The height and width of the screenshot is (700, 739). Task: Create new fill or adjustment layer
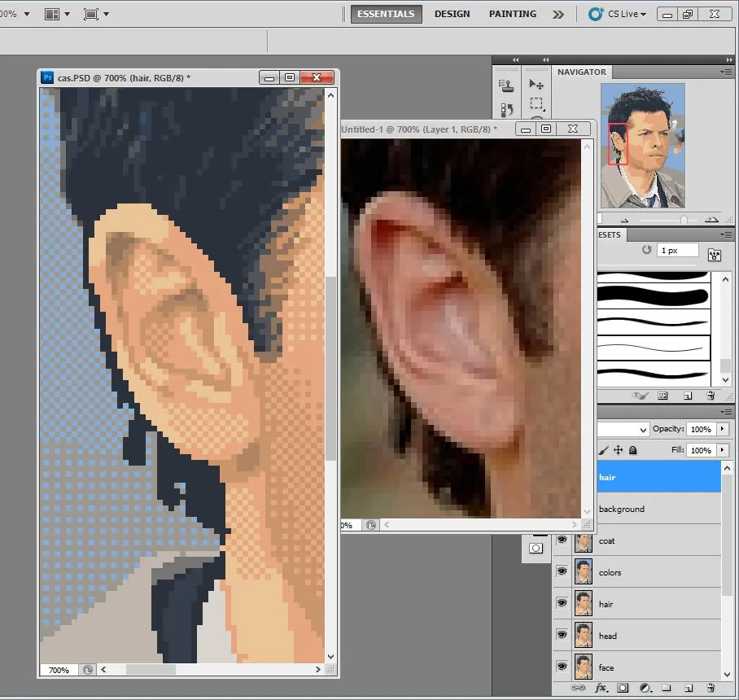point(645,688)
